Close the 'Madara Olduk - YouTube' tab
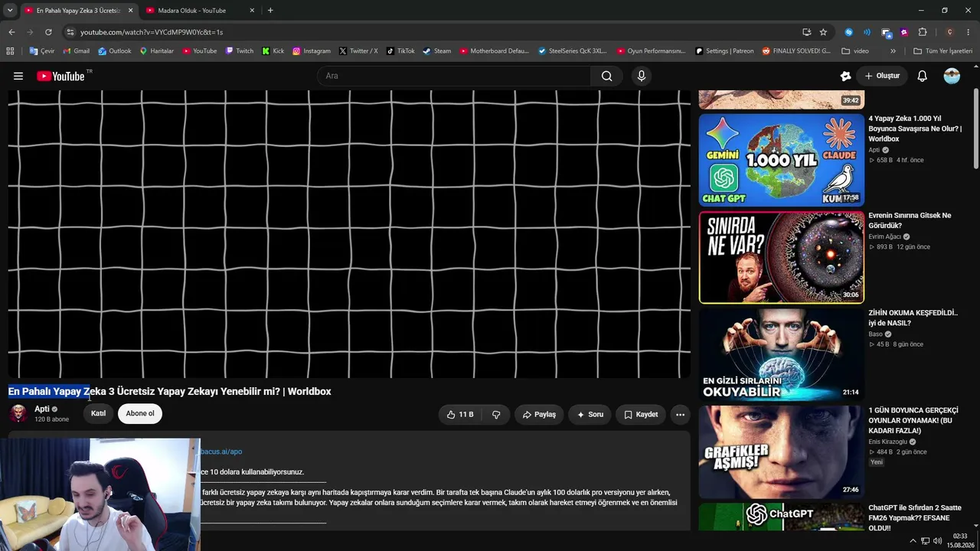The image size is (980, 551). click(x=252, y=11)
